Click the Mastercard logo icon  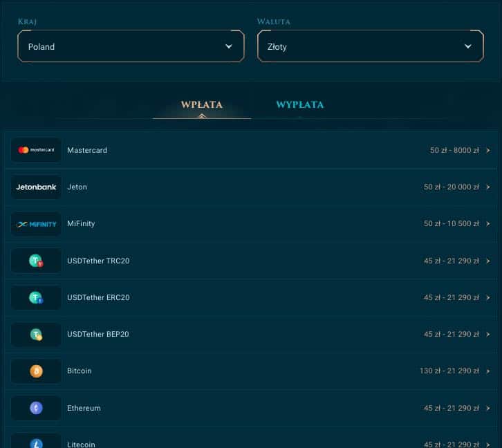pyautogui.click(x=36, y=150)
